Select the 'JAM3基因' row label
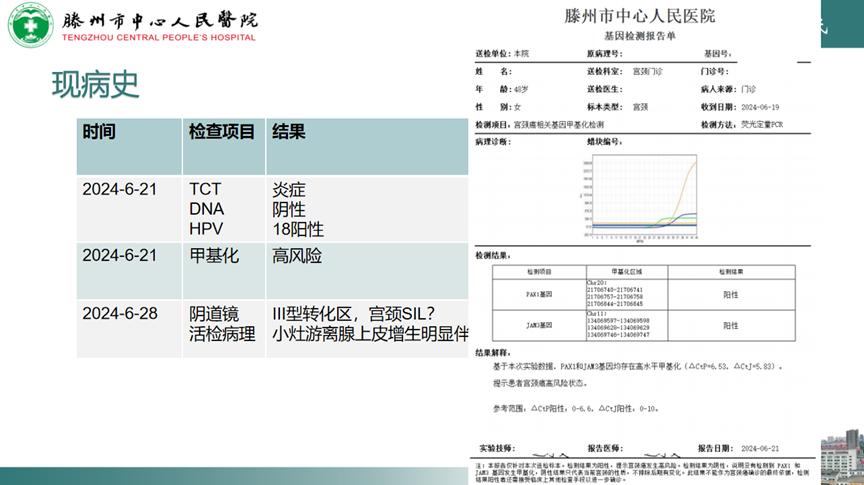 (539, 325)
